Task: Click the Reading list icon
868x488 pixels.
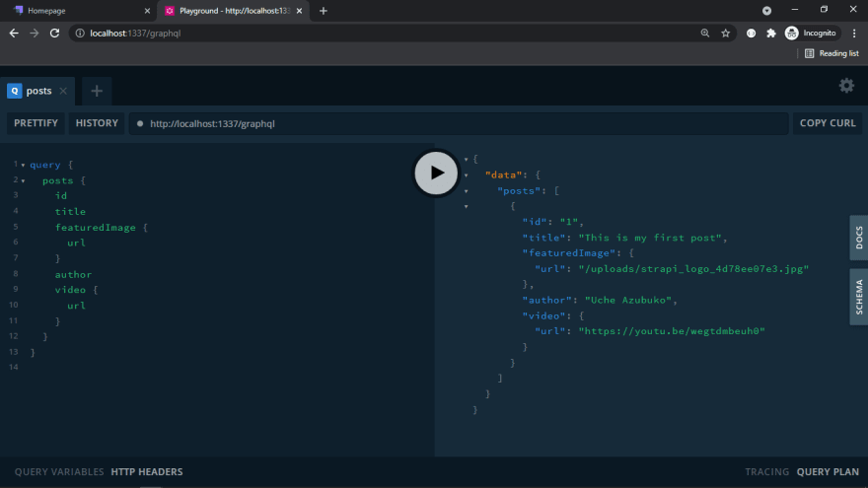Action: click(x=810, y=53)
